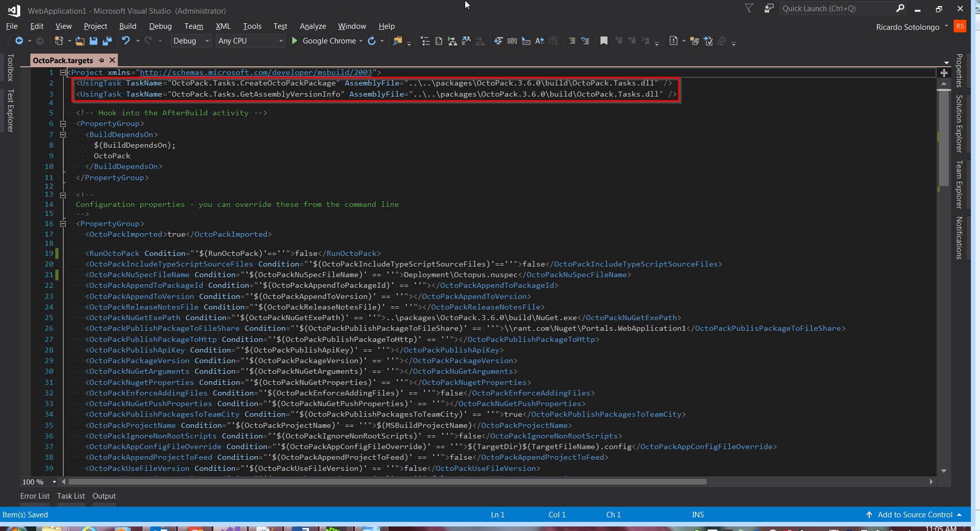The image size is (980, 531).
Task: Click the Find in Files icon
Action: [x=398, y=41]
